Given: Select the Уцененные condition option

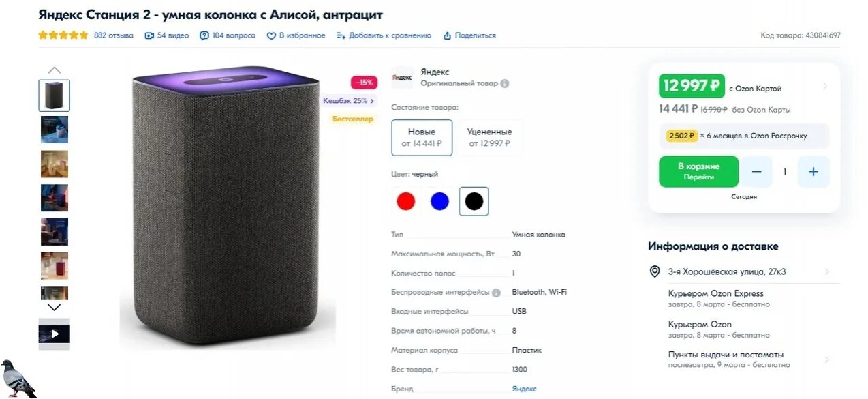Looking at the screenshot, I should [490, 137].
